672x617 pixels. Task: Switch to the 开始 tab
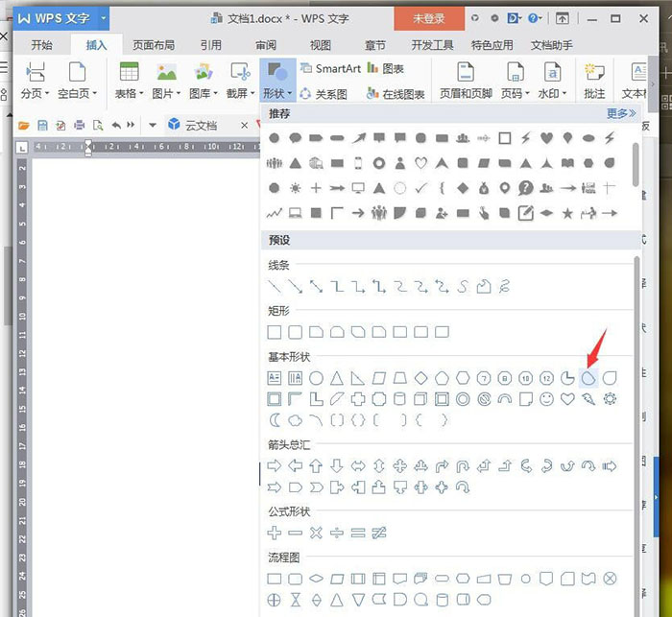(41, 45)
